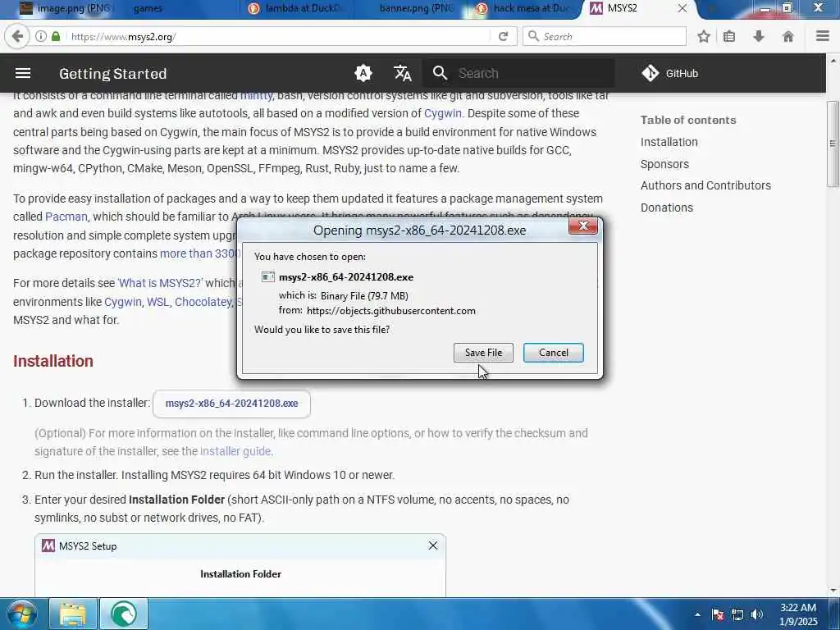This screenshot has height=630, width=840.
Task: Click the msys2-x86_64-20241208.exe download button on page
Action: (x=231, y=404)
